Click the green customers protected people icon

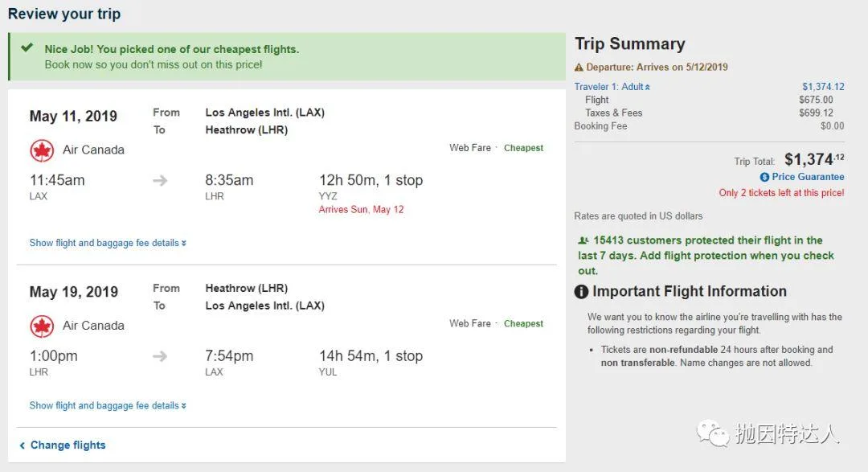pos(583,240)
